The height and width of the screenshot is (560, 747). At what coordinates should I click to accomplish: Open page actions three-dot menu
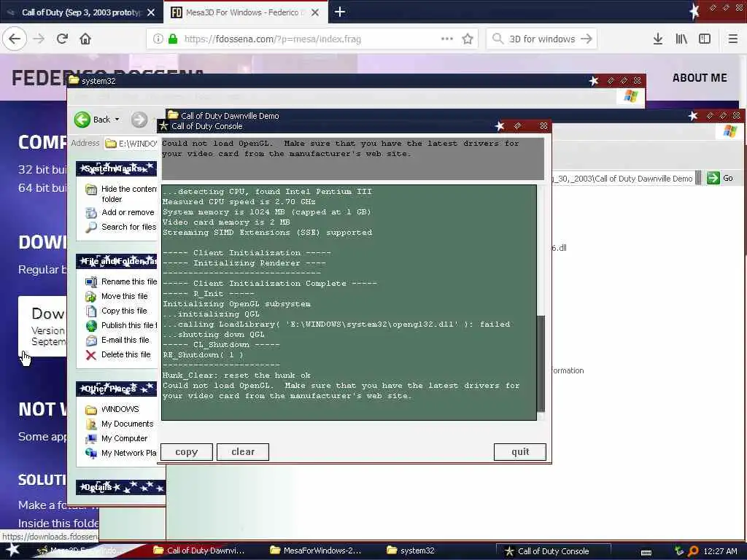click(447, 39)
